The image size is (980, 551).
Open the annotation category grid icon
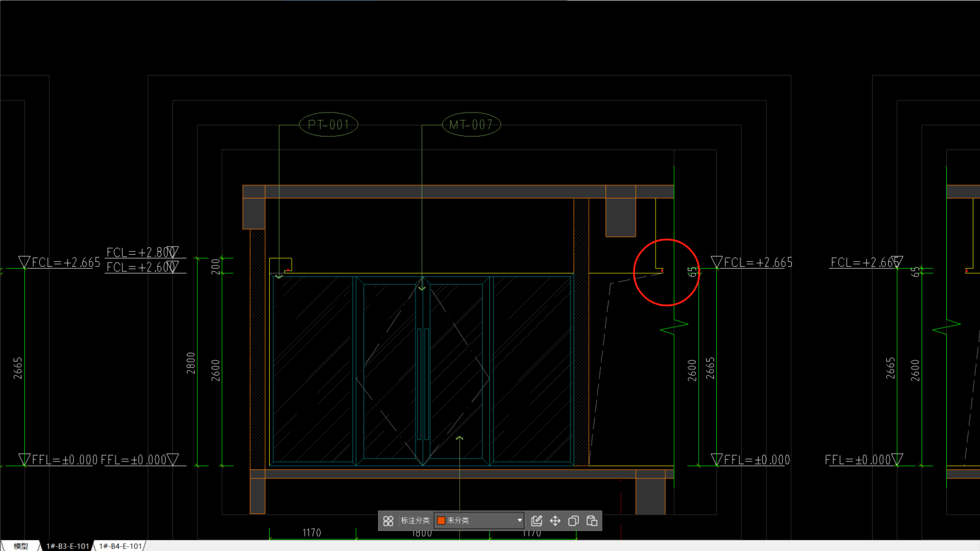pos(388,521)
